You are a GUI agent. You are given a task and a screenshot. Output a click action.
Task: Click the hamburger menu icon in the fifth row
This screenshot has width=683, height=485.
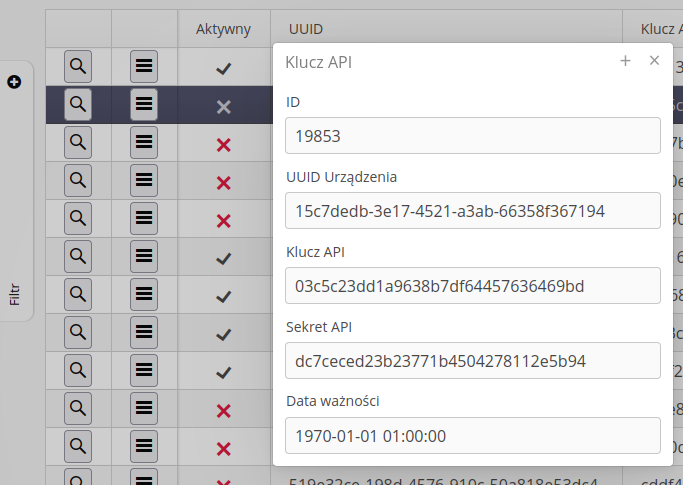[x=144, y=219]
